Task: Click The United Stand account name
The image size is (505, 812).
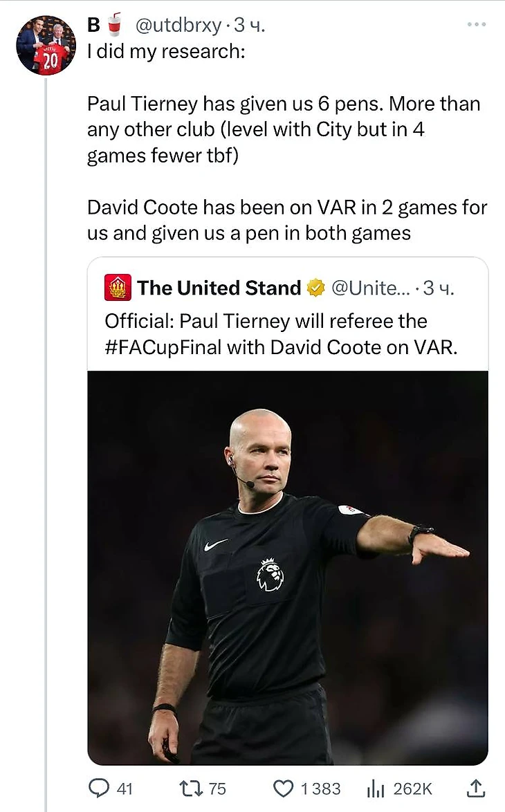Action: [x=219, y=288]
